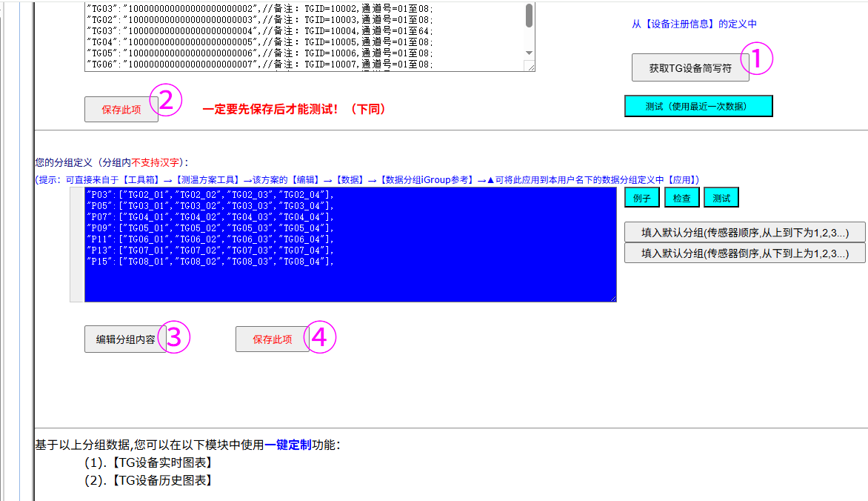Click the 获取TG设备简写符 button
This screenshot has height=501, width=868.
tap(690, 68)
